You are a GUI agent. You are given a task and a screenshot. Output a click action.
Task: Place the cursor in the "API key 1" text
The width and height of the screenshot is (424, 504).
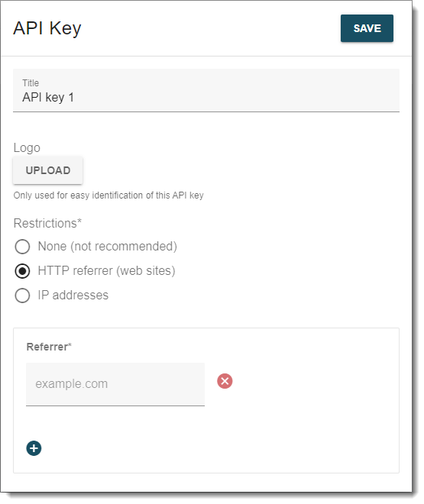[48, 98]
